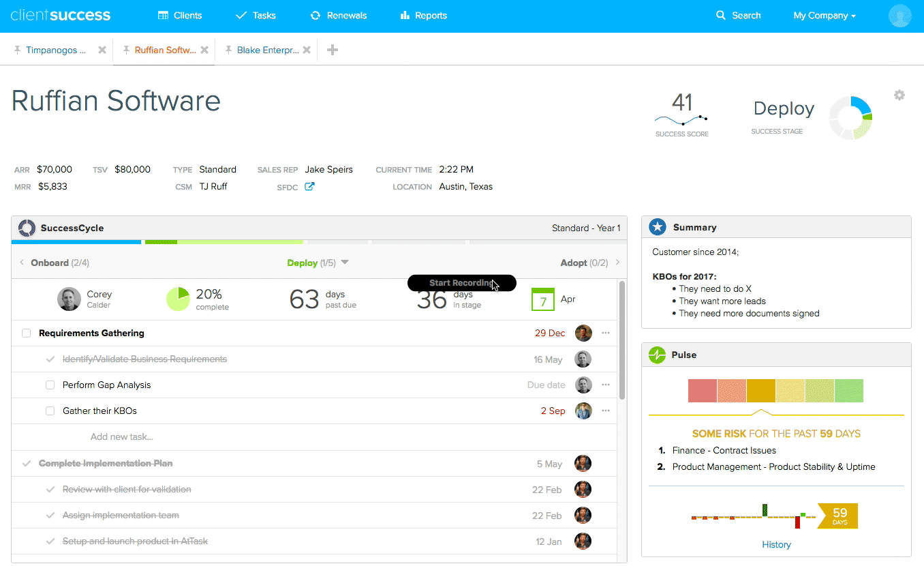Click the Pulse heartbeat icon
Image resolution: width=924 pixels, height=566 pixels.
click(657, 355)
